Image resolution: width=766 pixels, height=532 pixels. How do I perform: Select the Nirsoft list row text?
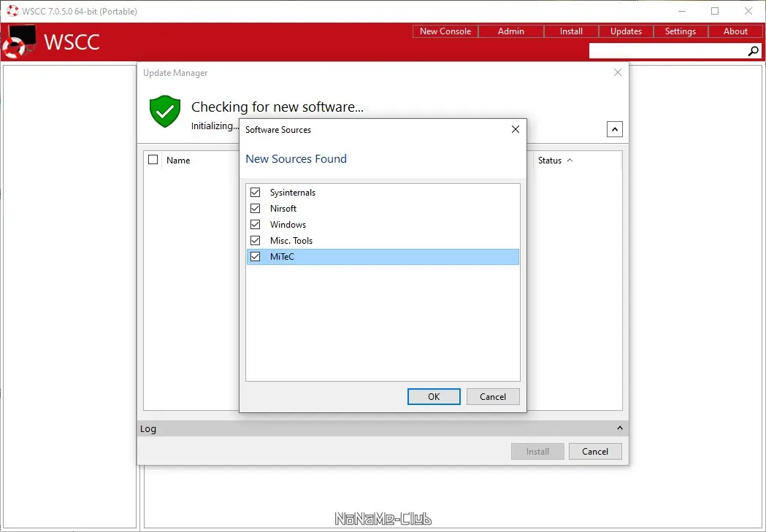[283, 209]
